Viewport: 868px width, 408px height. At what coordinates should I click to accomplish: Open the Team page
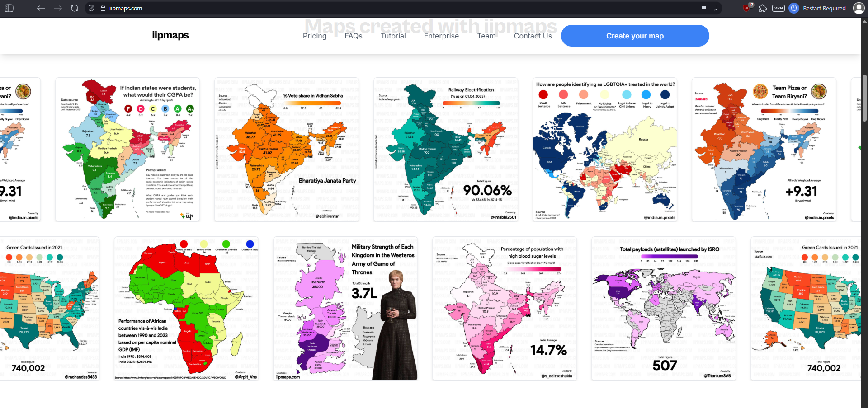(x=486, y=36)
